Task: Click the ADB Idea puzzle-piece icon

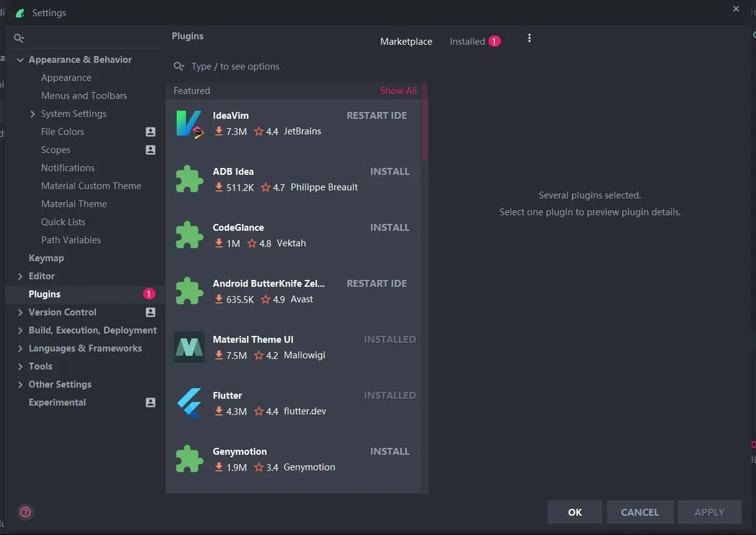Action: [189, 179]
